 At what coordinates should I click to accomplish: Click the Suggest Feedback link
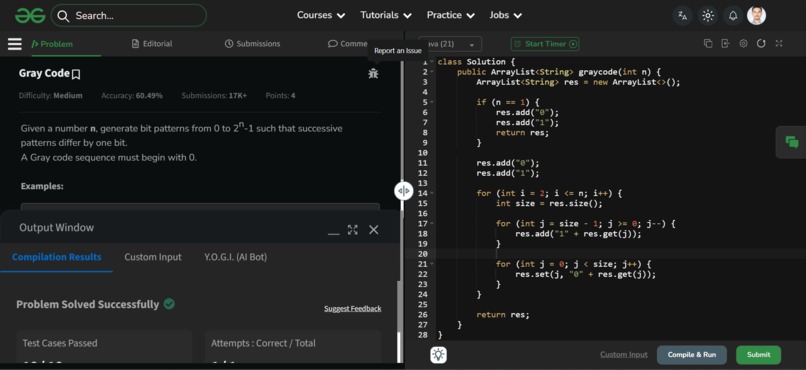(353, 308)
